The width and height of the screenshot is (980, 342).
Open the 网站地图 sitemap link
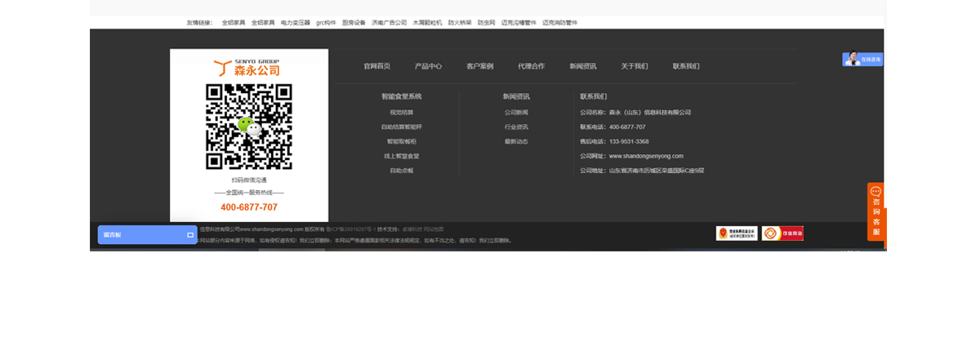pos(434,229)
